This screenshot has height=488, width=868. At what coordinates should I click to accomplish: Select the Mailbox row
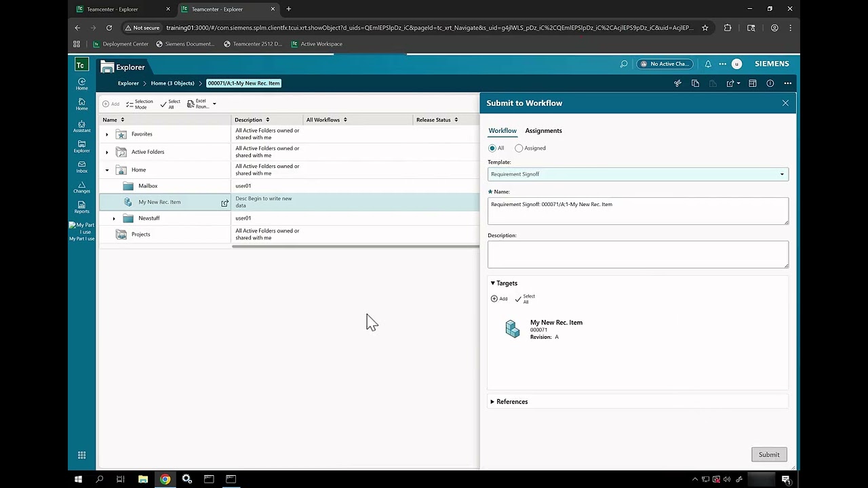pyautogui.click(x=289, y=186)
